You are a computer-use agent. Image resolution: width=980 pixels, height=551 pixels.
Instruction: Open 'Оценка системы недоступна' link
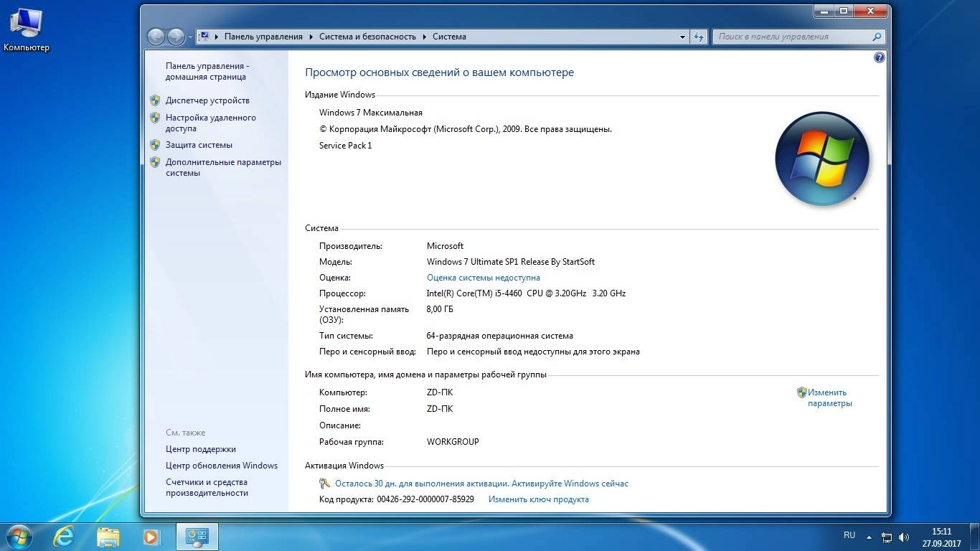(x=484, y=278)
